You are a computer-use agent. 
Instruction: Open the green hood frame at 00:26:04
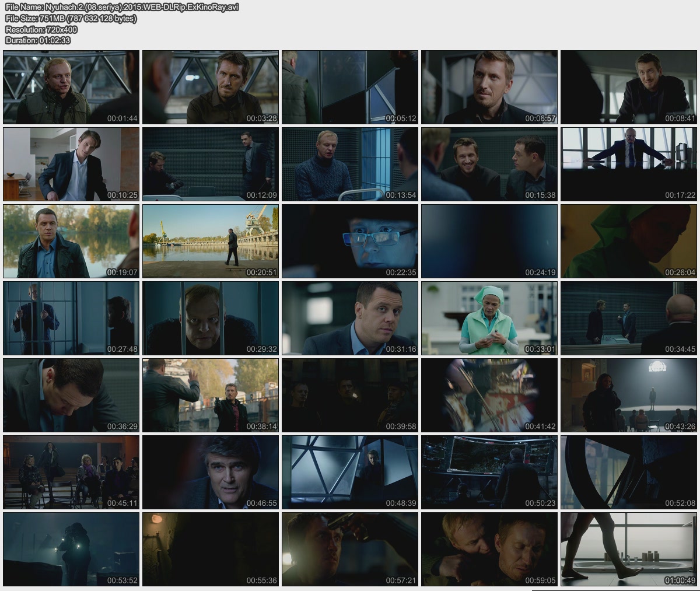pyautogui.click(x=629, y=241)
